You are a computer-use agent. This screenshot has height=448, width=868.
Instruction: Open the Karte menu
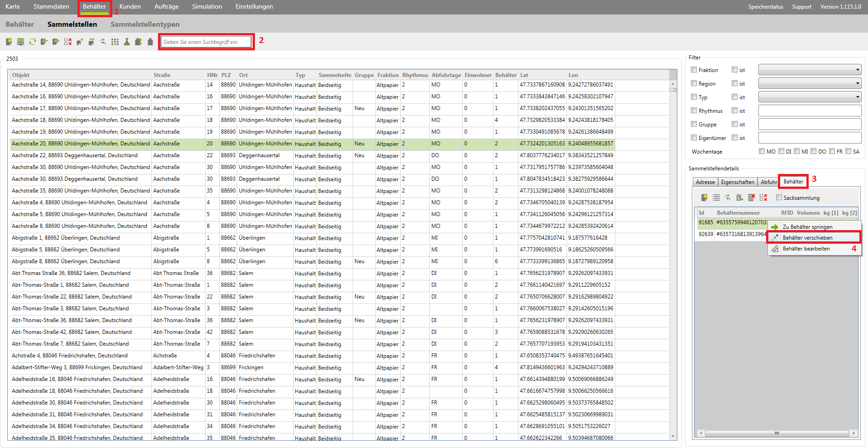[13, 6]
